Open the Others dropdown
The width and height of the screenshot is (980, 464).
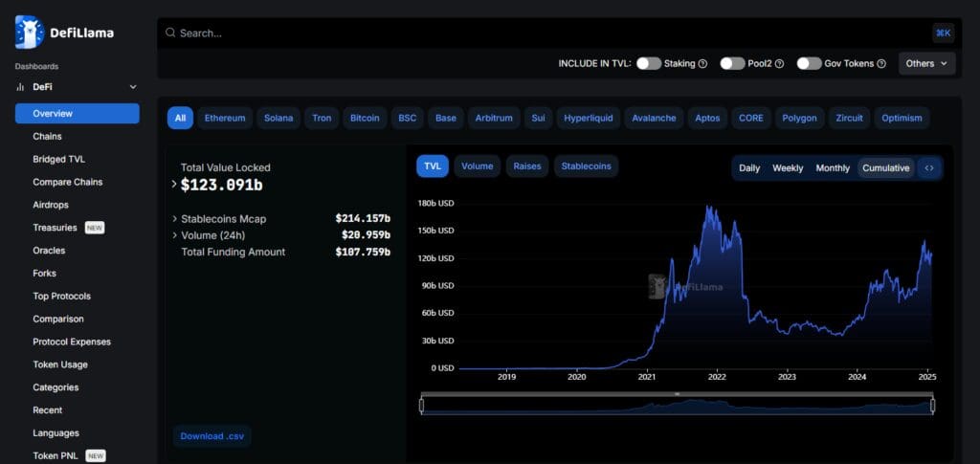coord(926,64)
